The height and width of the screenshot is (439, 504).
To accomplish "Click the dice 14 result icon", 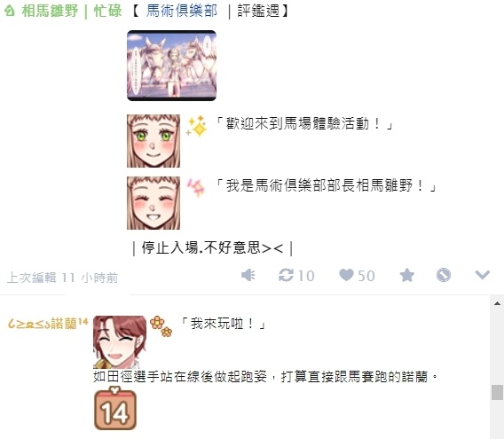I will pyautogui.click(x=115, y=409).
